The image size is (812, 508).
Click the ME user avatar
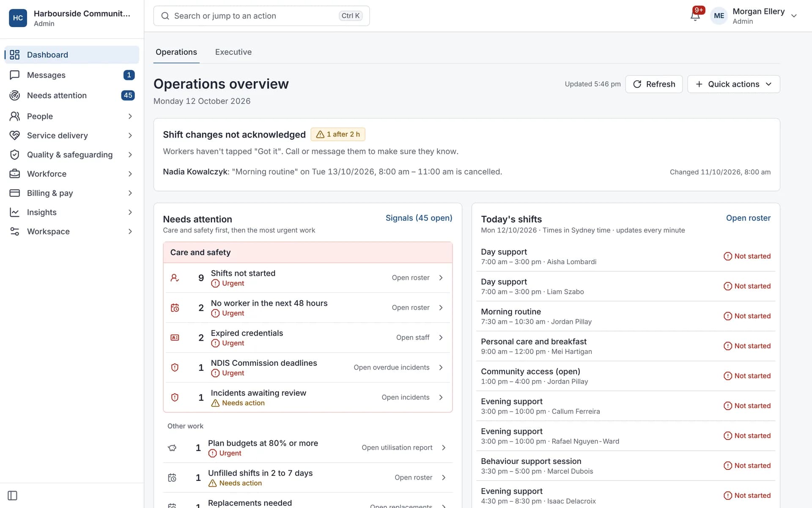(x=719, y=16)
